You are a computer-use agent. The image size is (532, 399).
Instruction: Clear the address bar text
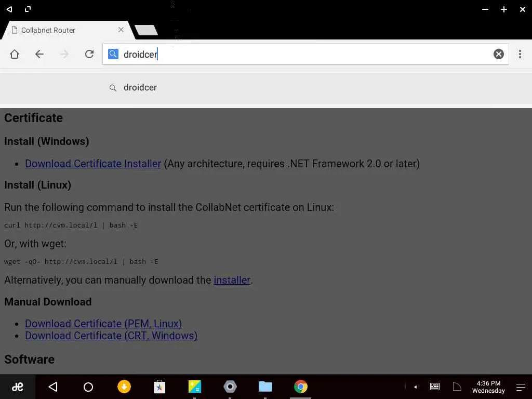tap(498, 54)
